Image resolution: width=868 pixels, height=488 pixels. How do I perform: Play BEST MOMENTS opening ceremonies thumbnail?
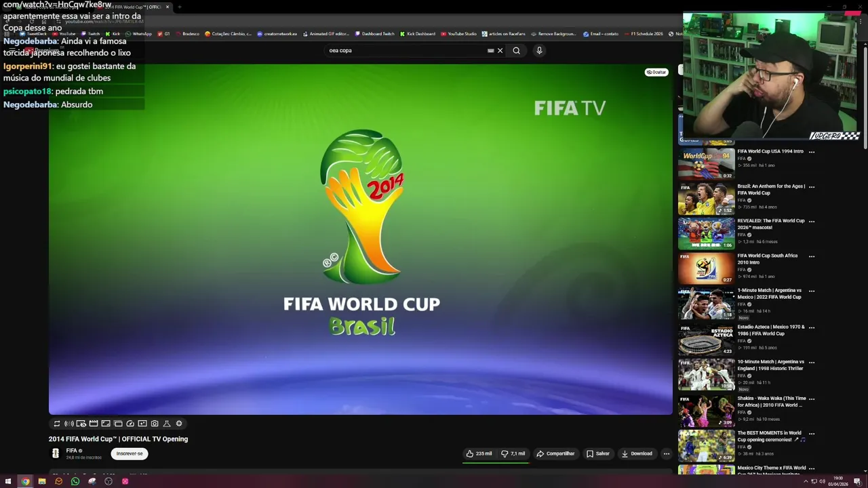tap(706, 446)
